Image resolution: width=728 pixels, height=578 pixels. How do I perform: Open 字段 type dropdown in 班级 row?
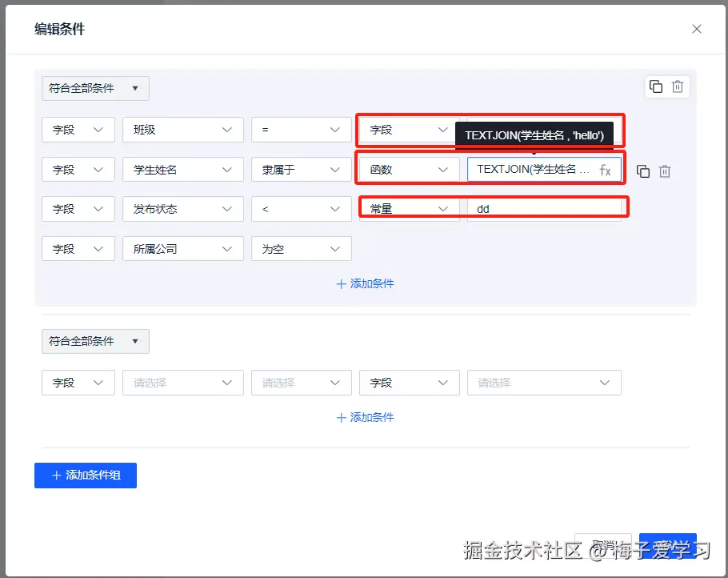(78, 130)
